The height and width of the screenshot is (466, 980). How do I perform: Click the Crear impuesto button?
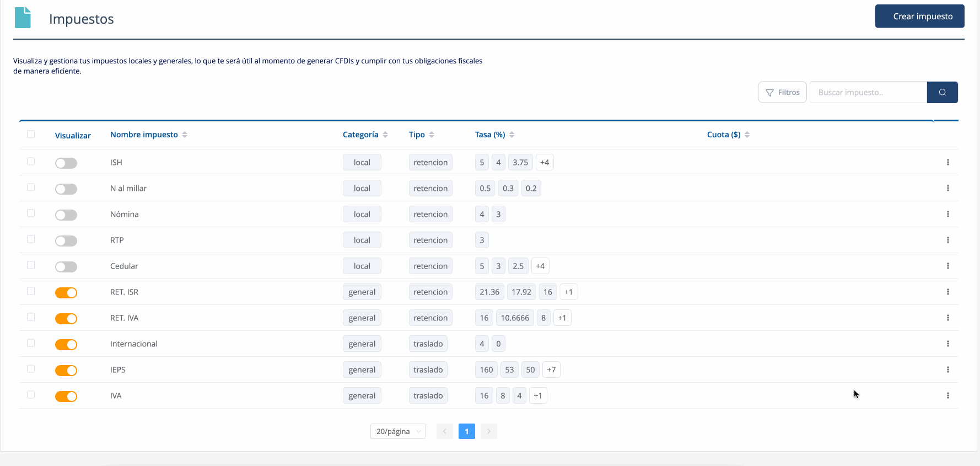pos(920,16)
